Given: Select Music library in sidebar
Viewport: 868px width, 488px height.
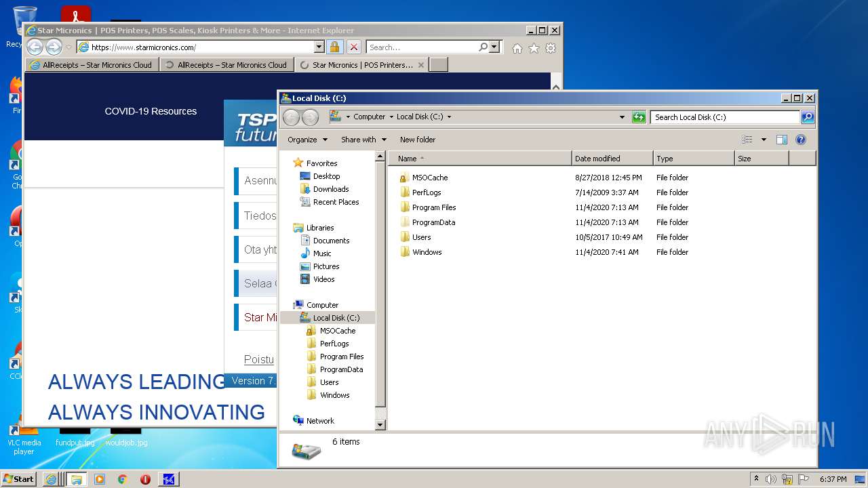Looking at the screenshot, I should point(322,253).
